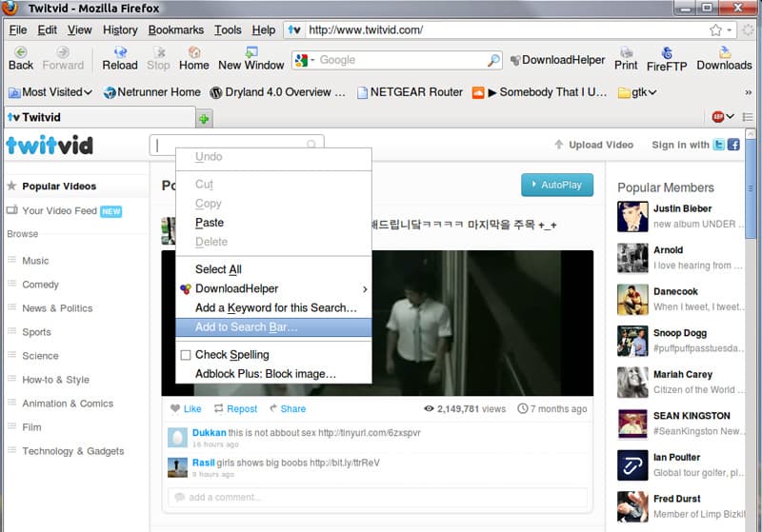The height and width of the screenshot is (532, 762).
Task: Go back with the Back arrow icon
Action: click(x=20, y=52)
